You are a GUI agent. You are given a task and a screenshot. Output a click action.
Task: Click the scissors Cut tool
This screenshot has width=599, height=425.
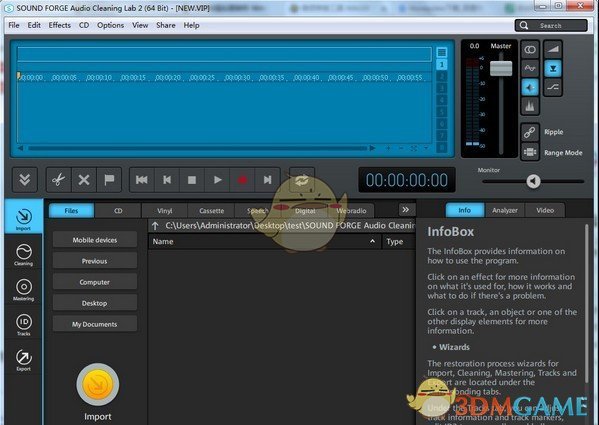[58, 179]
